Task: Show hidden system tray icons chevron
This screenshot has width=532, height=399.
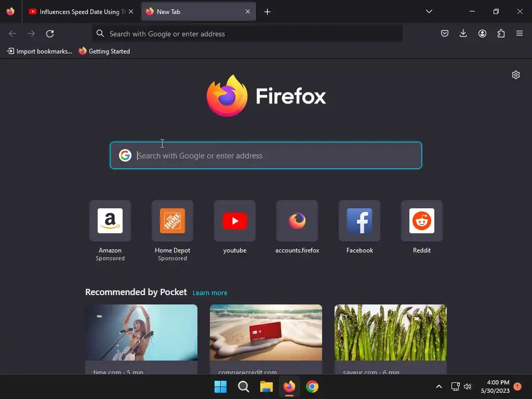Action: click(x=438, y=387)
